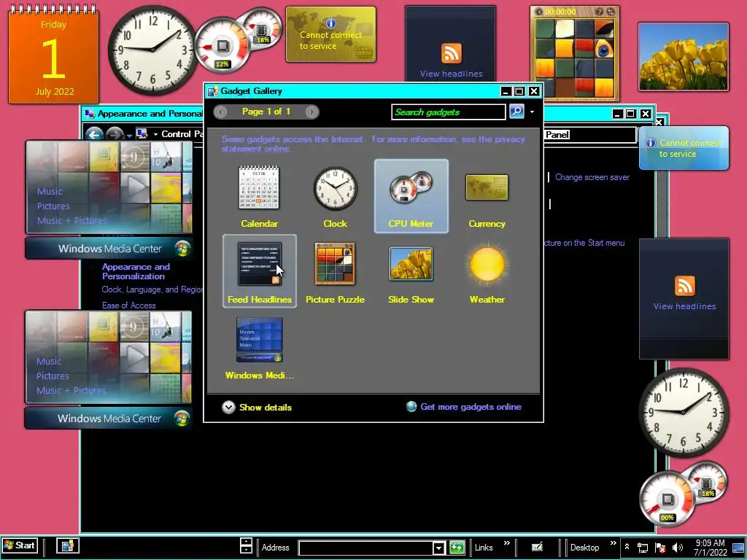Show the puzzle picture with the question-mark icon
The width and height of the screenshot is (747, 560).
click(x=600, y=12)
